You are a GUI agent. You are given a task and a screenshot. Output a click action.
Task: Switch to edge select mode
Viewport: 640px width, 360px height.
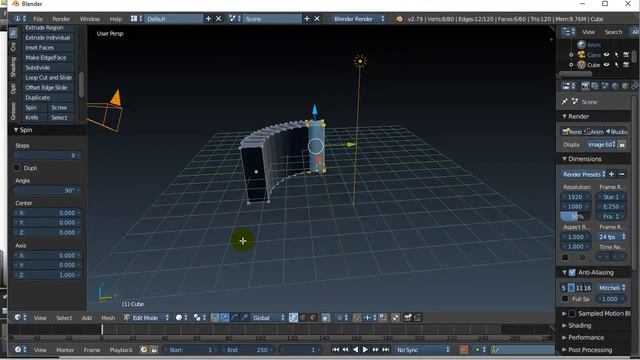pyautogui.click(x=303, y=317)
